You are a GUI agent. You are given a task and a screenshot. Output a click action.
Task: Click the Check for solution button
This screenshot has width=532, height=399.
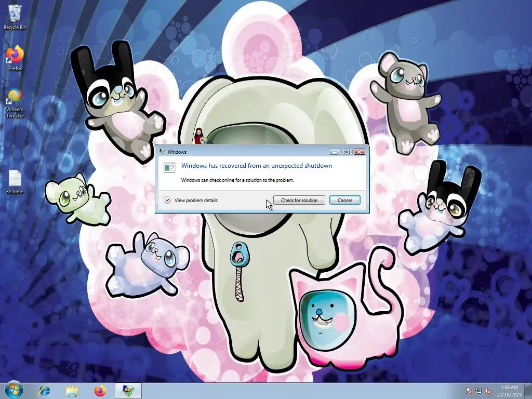299,200
